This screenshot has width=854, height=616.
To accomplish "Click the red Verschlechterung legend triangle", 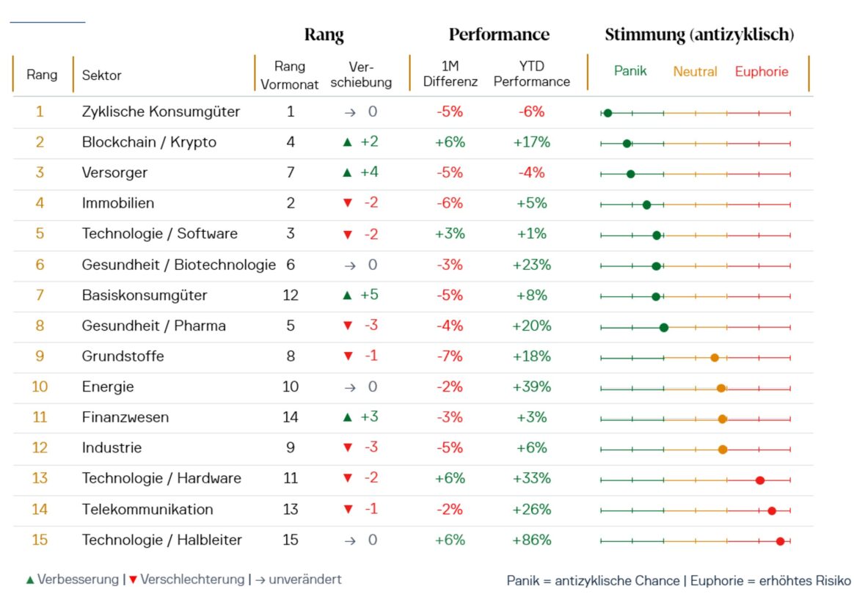I will point(133,580).
